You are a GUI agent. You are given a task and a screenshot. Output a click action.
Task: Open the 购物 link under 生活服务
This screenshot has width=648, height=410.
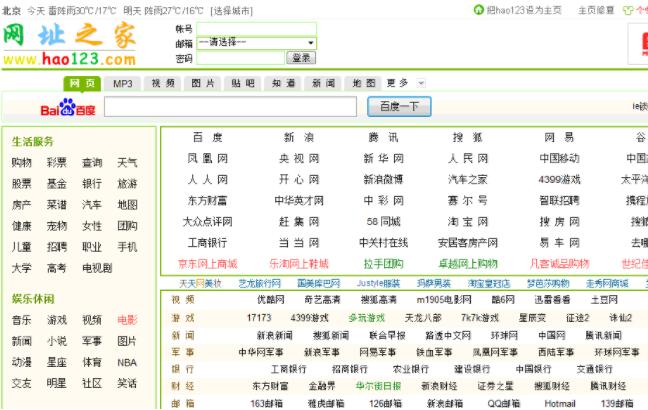tap(21, 163)
